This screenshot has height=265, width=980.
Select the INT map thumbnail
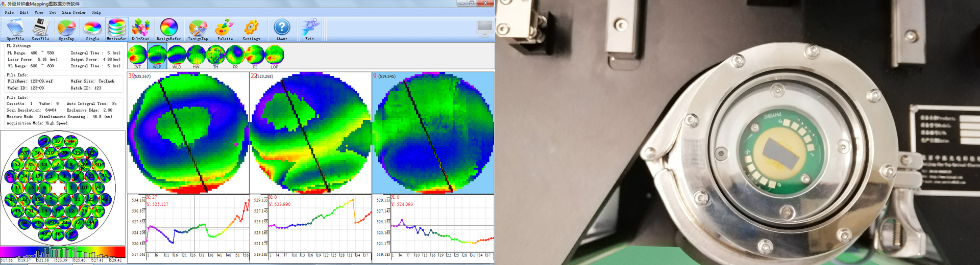[137, 55]
